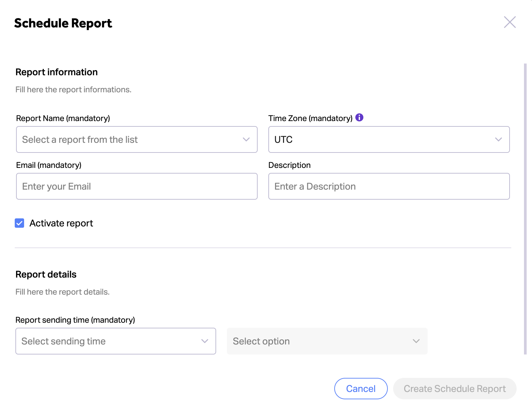Image resolution: width=532 pixels, height=414 pixels.
Task: Click the dialog's vertical scrollbar
Action: pyautogui.click(x=525, y=209)
